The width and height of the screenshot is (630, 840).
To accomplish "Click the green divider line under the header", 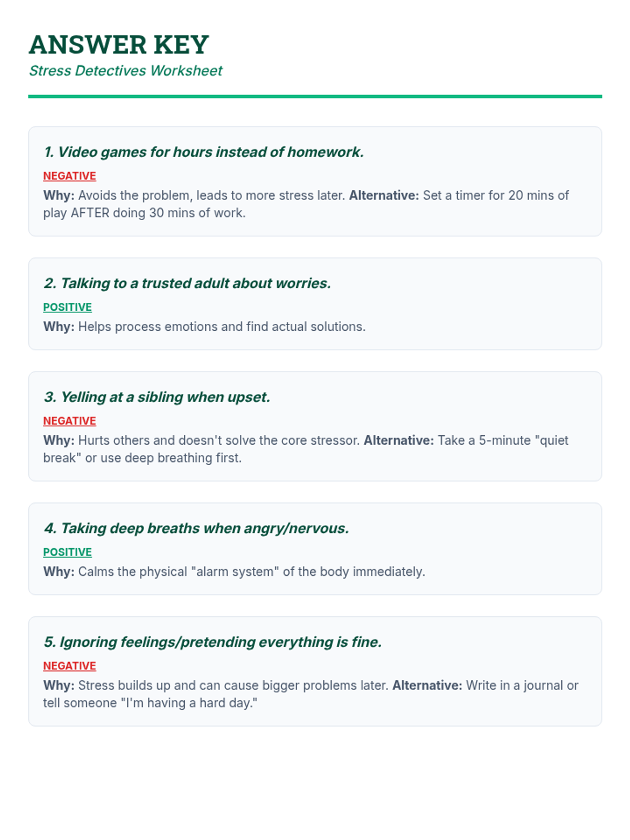I will point(315,97).
